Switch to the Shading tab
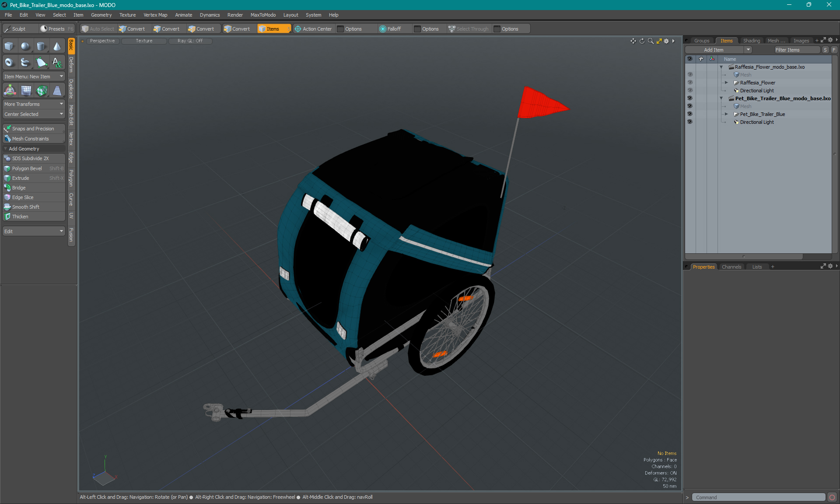This screenshot has width=840, height=504. point(752,41)
